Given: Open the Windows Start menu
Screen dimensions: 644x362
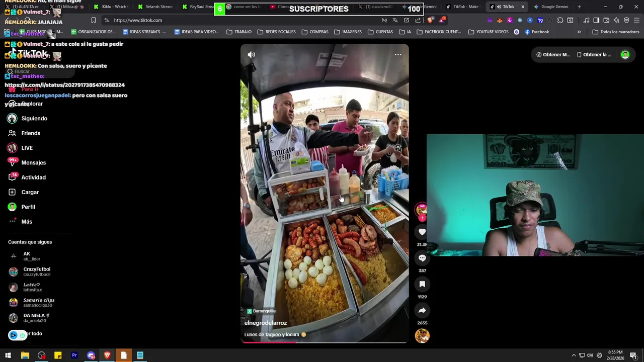Looking at the screenshot, I should (x=8, y=355).
